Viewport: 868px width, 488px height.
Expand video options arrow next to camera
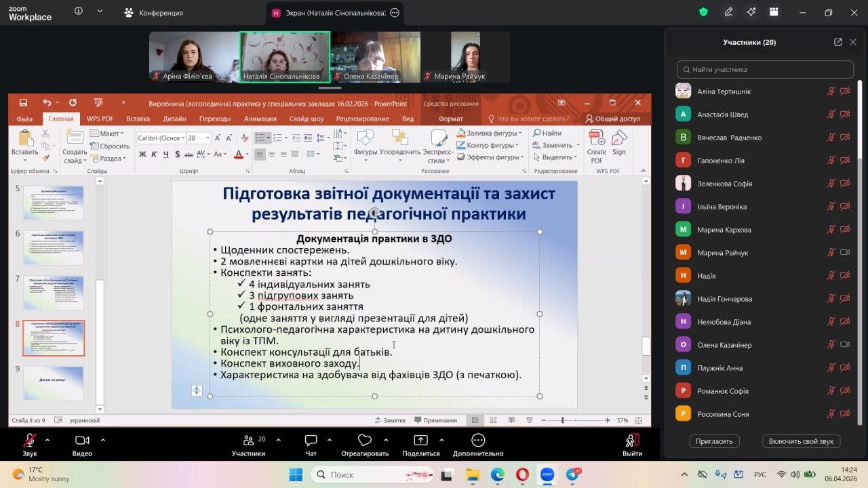pos(102,439)
